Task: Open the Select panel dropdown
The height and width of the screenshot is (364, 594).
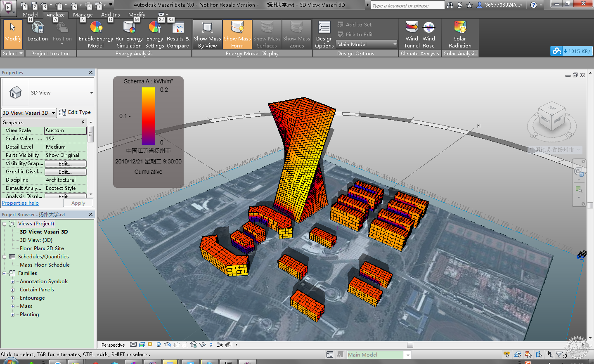Action: pyautogui.click(x=12, y=54)
